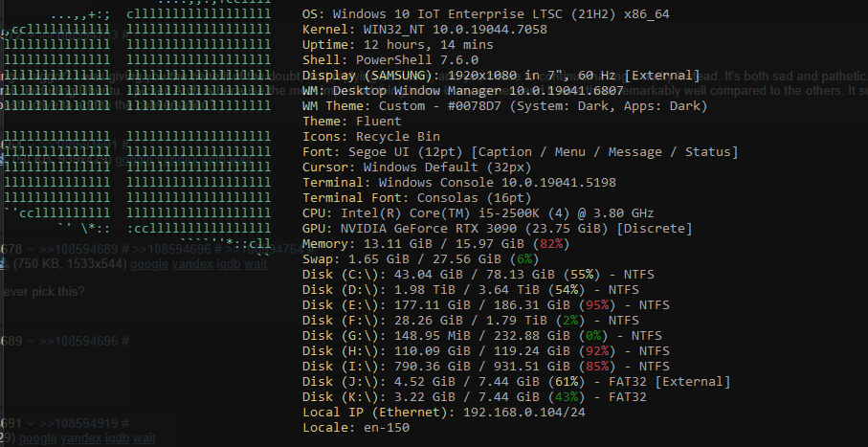
Task: Click the 'Swap: 1.65 GiB / 27.56 GiB' line
Action: [421, 259]
